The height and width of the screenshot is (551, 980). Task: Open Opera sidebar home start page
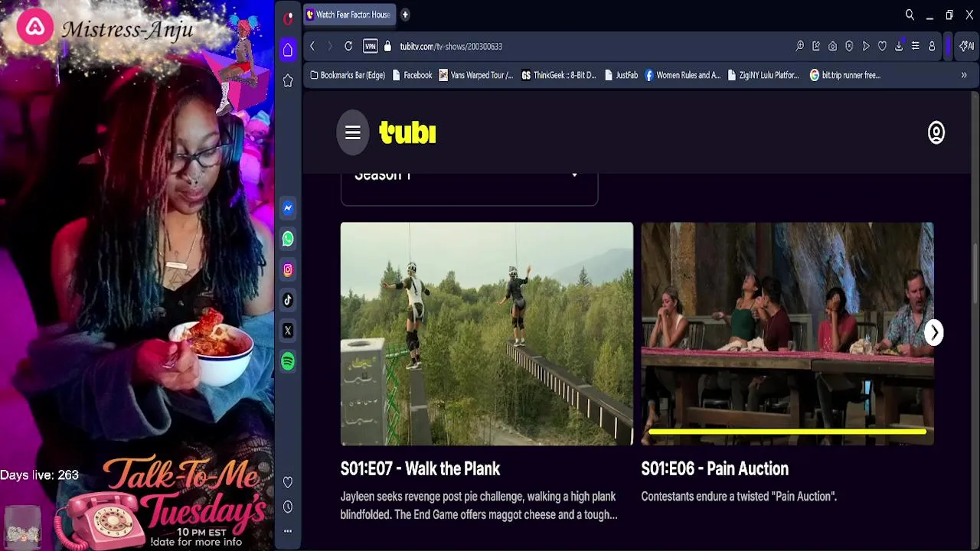click(x=288, y=50)
